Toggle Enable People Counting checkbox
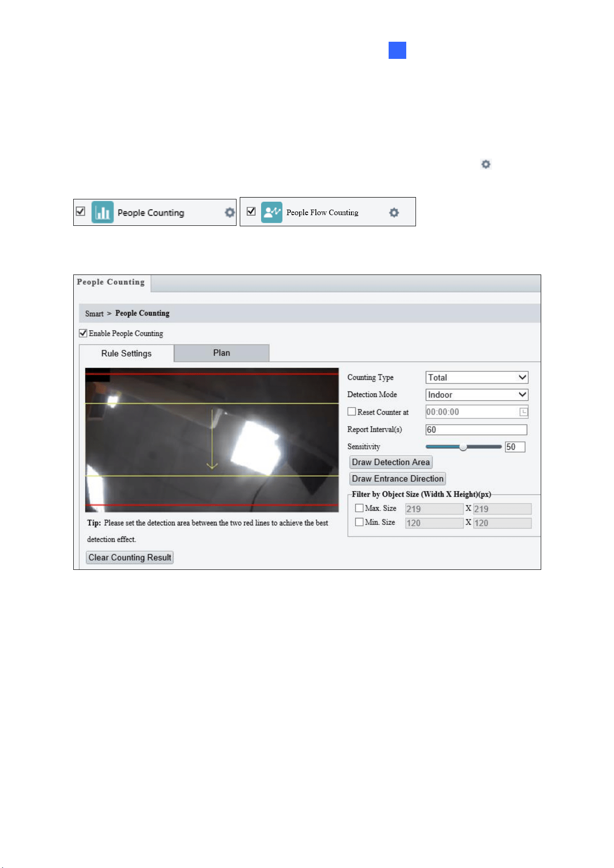The height and width of the screenshot is (868, 614). 83,333
